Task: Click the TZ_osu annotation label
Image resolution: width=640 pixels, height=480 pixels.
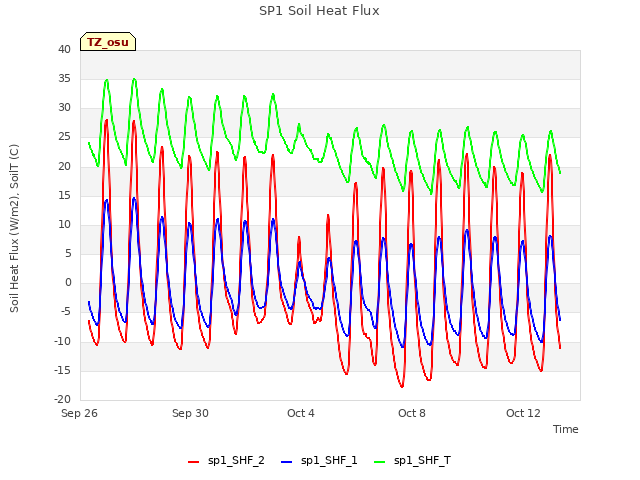Action: pyautogui.click(x=108, y=42)
